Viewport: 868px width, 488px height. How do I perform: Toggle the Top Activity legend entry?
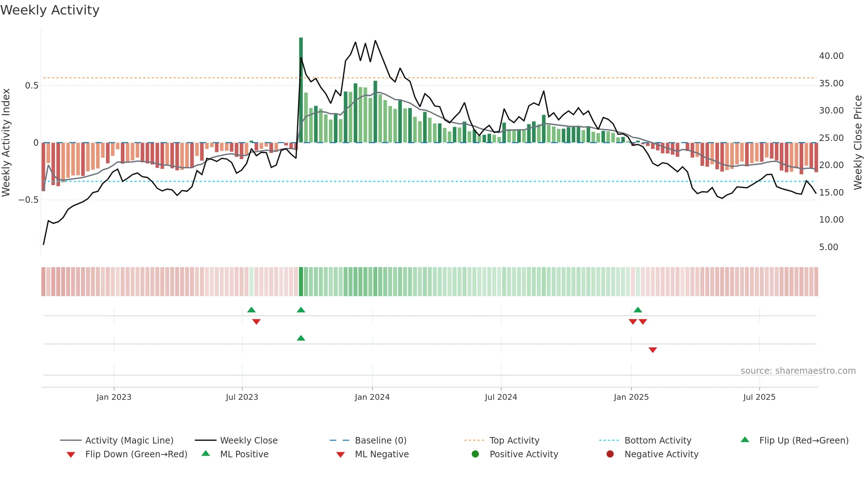click(x=502, y=440)
